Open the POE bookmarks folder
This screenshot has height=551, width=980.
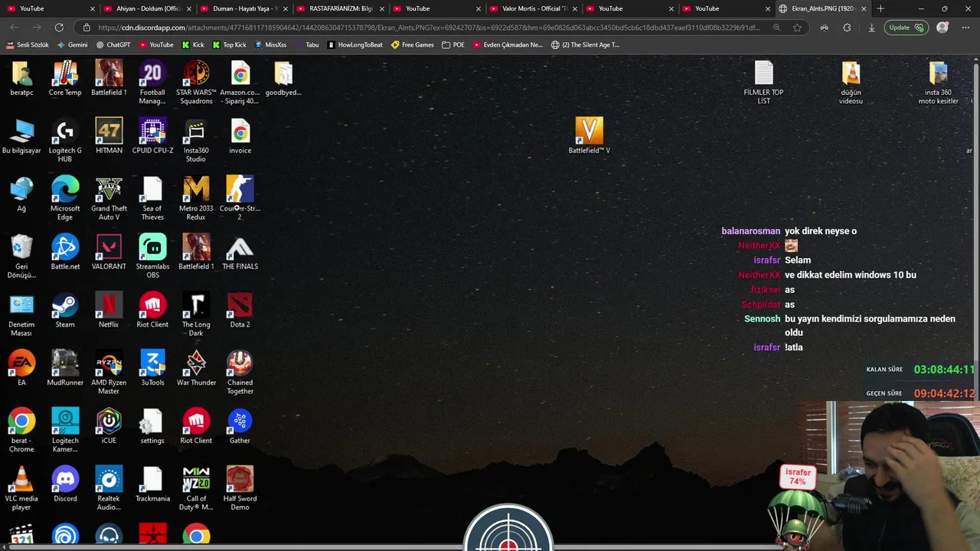(x=453, y=45)
